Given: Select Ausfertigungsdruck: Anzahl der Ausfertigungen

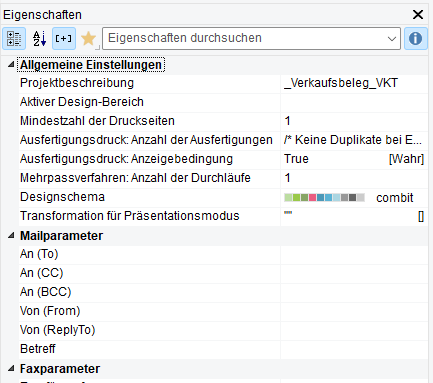Looking at the screenshot, I should [x=146, y=140].
